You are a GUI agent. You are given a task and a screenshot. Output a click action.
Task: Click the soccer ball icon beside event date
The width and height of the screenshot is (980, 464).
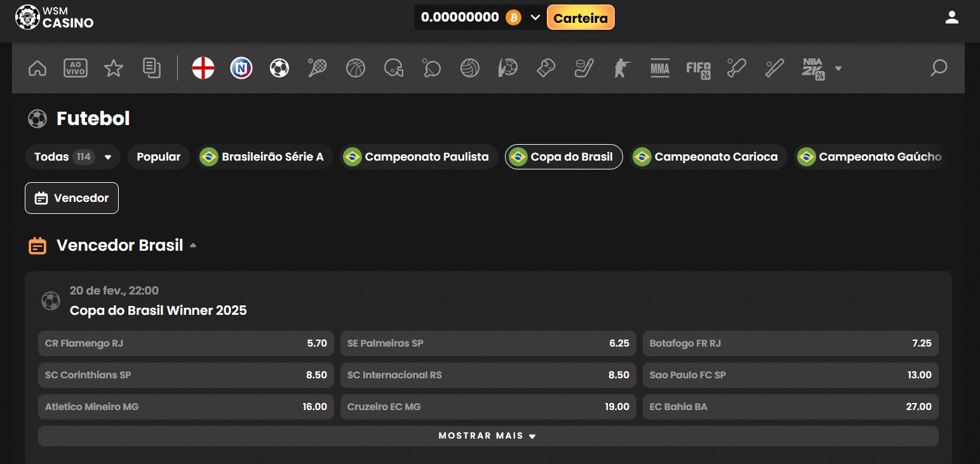51,301
